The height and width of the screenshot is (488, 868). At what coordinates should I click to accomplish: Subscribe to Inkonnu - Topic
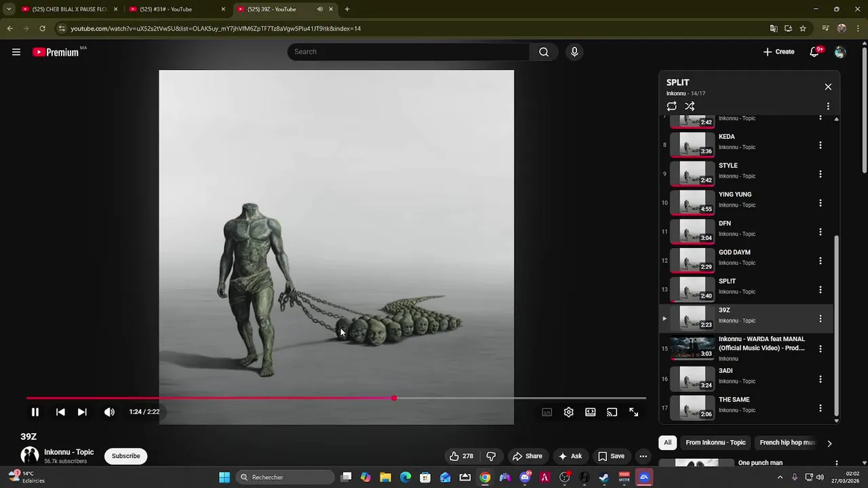tap(126, 456)
